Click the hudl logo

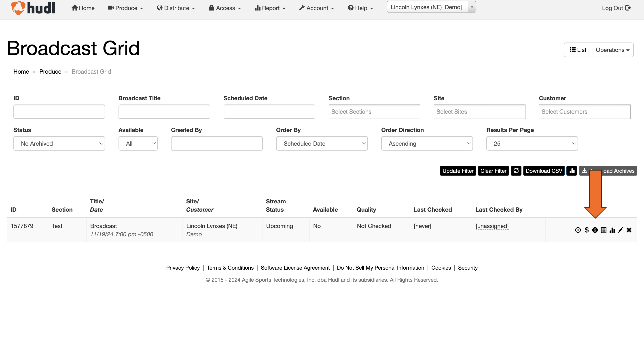(x=33, y=8)
